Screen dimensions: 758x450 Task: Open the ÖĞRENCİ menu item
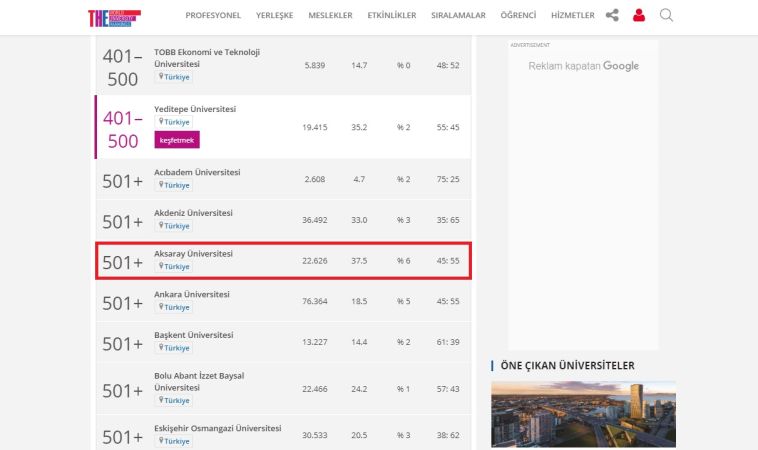tap(518, 16)
